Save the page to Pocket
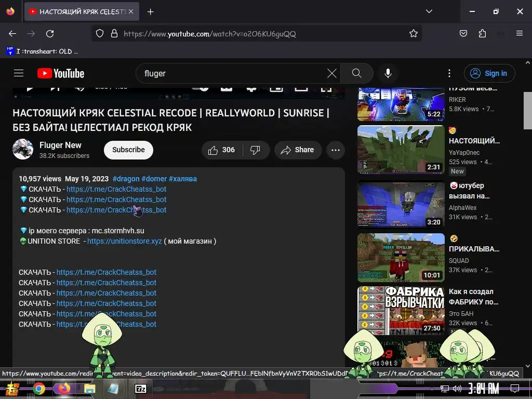Screen dimensions: 532x399 click(463, 33)
